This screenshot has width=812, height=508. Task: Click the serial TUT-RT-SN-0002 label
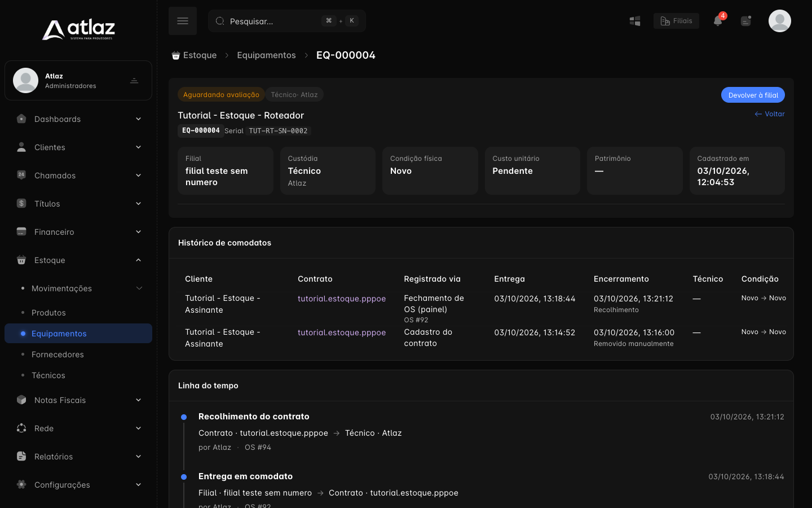click(278, 131)
